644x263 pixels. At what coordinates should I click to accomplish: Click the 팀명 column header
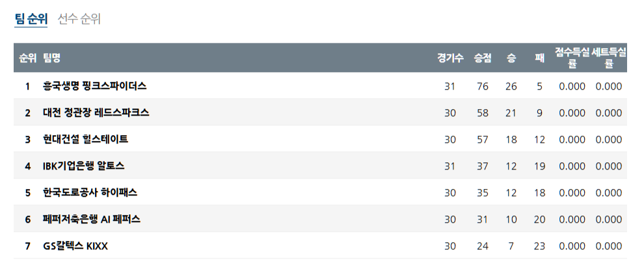[x=52, y=58]
